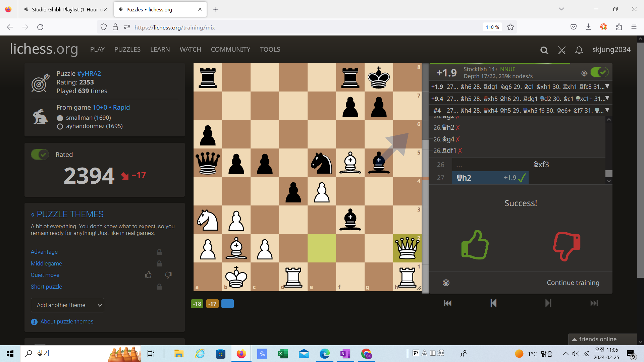The height and width of the screenshot is (362, 644).
Task: Toggle the Rated puzzle switch
Action: point(40,155)
